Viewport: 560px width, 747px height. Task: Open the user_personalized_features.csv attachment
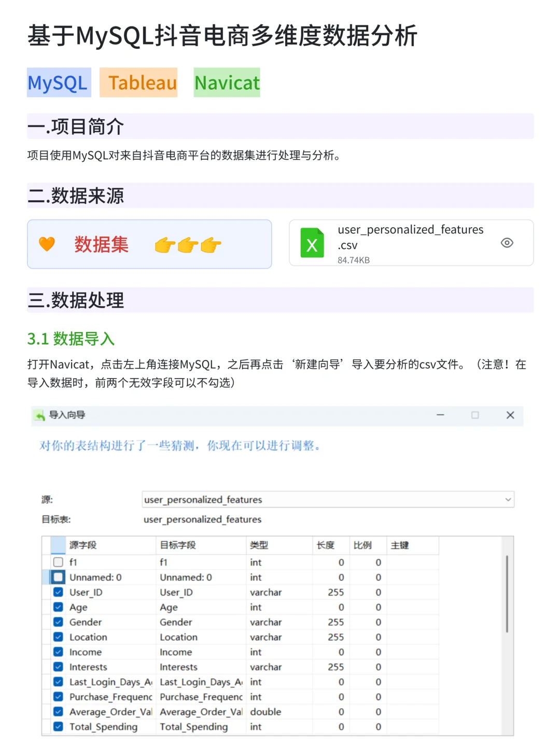point(411,243)
